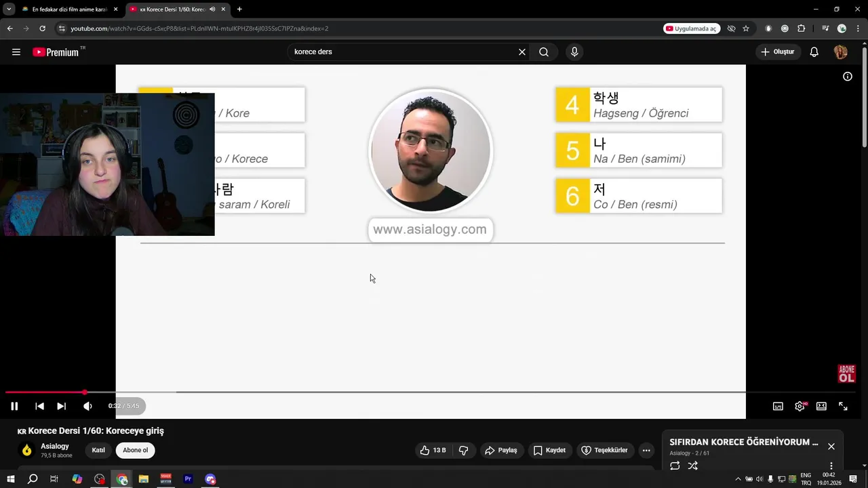The width and height of the screenshot is (868, 488).
Task: Launch Premiere Pro from the taskbar
Action: [188, 479]
